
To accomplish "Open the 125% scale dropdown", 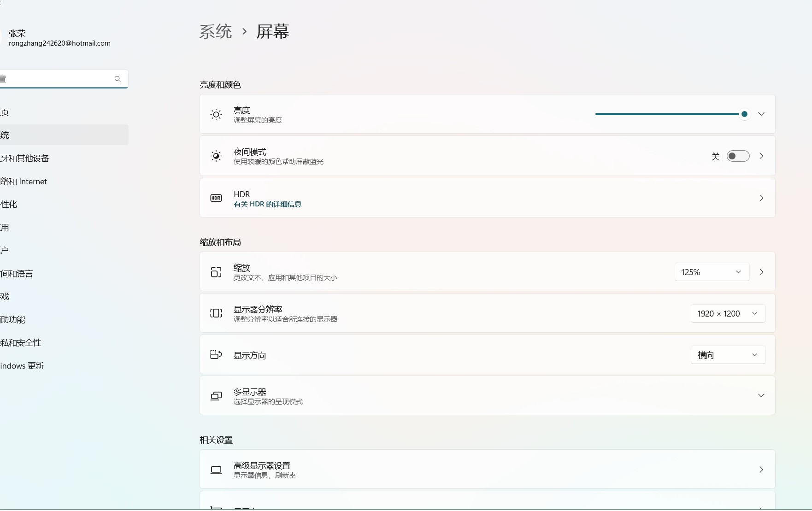I will click(x=712, y=272).
